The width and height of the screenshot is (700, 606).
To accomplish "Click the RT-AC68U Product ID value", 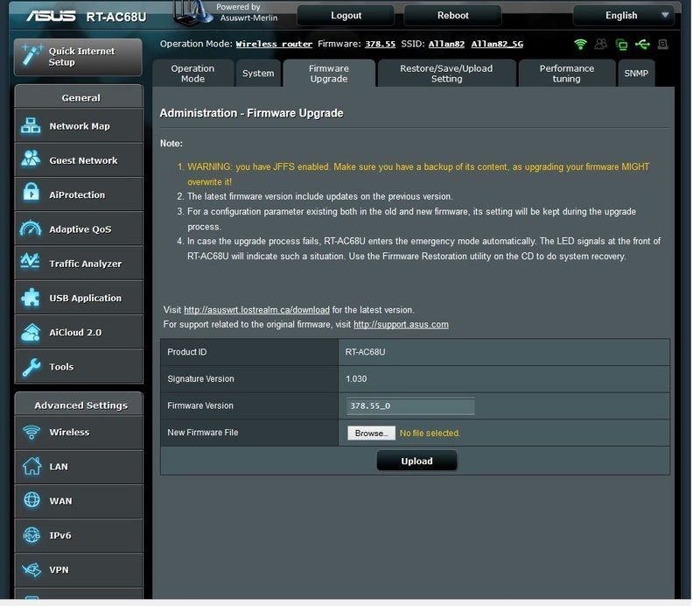I will coord(365,352).
